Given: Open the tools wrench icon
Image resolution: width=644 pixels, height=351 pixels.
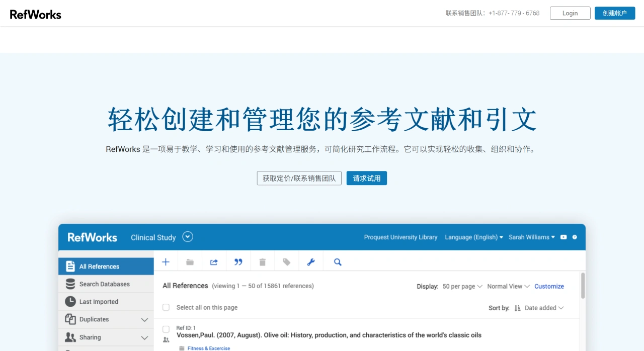Looking at the screenshot, I should [x=310, y=261].
